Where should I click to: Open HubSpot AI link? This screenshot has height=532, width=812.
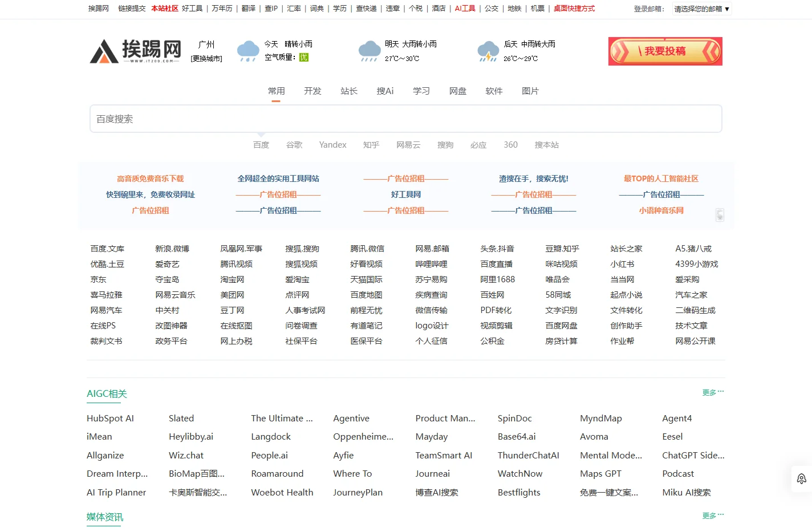point(110,418)
